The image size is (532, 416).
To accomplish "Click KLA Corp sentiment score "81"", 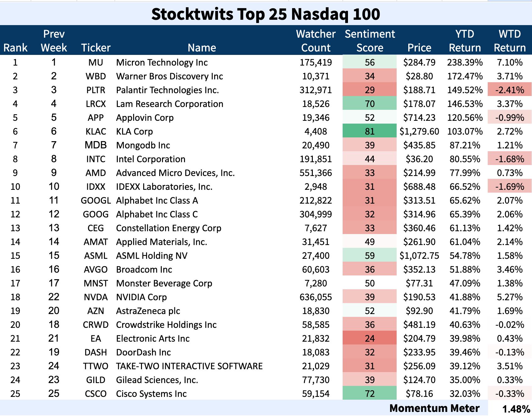I will click(x=370, y=131).
